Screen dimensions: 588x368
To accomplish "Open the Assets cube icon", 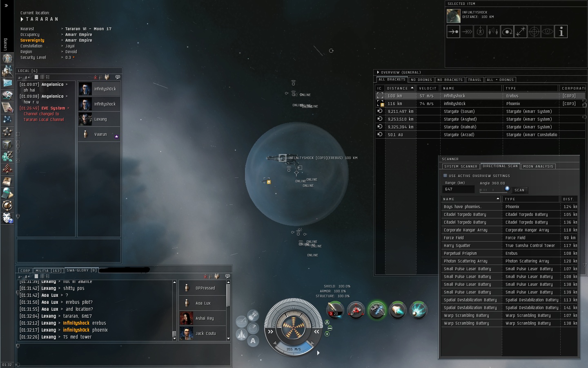I will (7, 144).
